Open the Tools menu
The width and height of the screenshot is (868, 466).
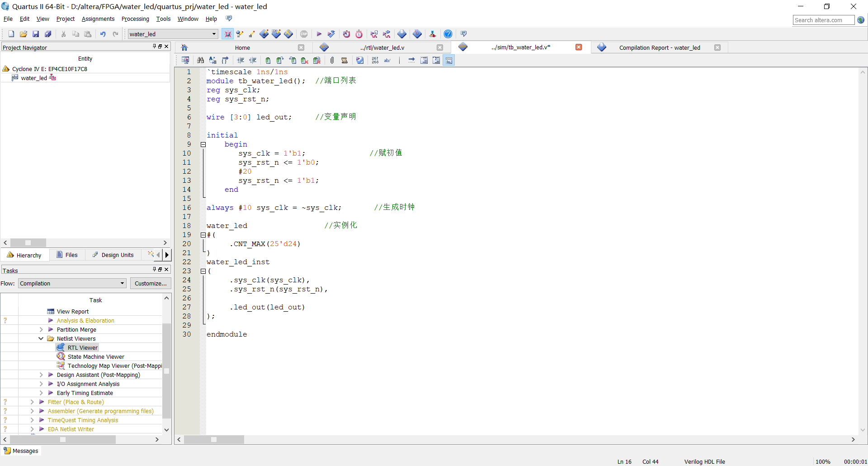click(x=163, y=19)
